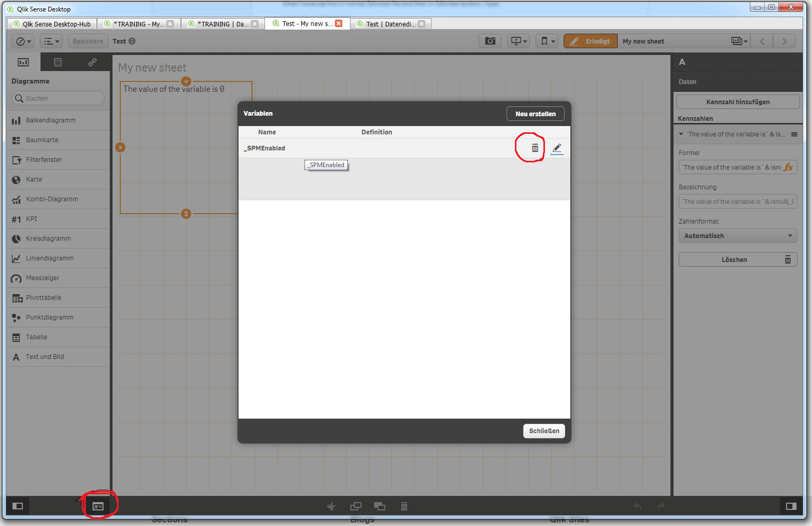
Task: Click the Erledigt done button
Action: pyautogui.click(x=591, y=41)
